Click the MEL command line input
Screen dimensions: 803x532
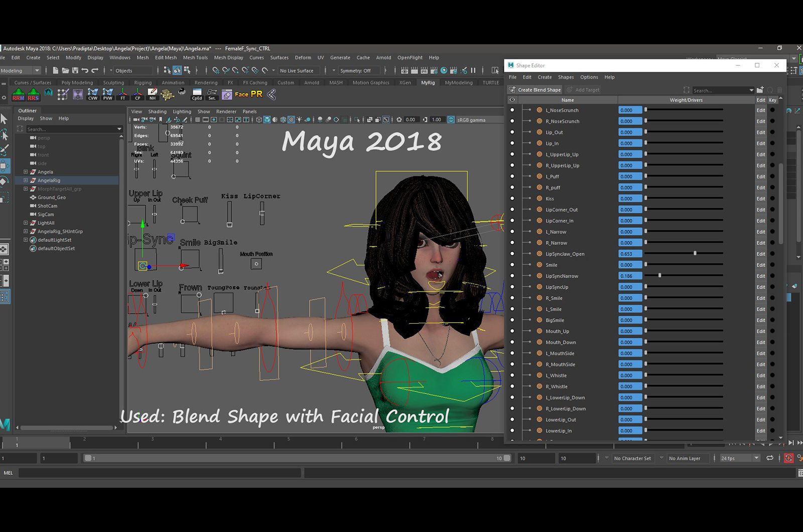point(160,473)
